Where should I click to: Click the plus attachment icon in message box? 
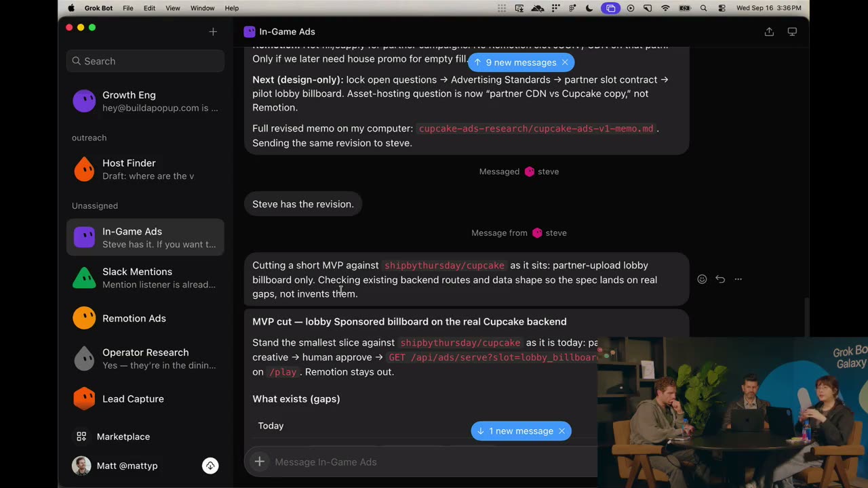pos(259,462)
